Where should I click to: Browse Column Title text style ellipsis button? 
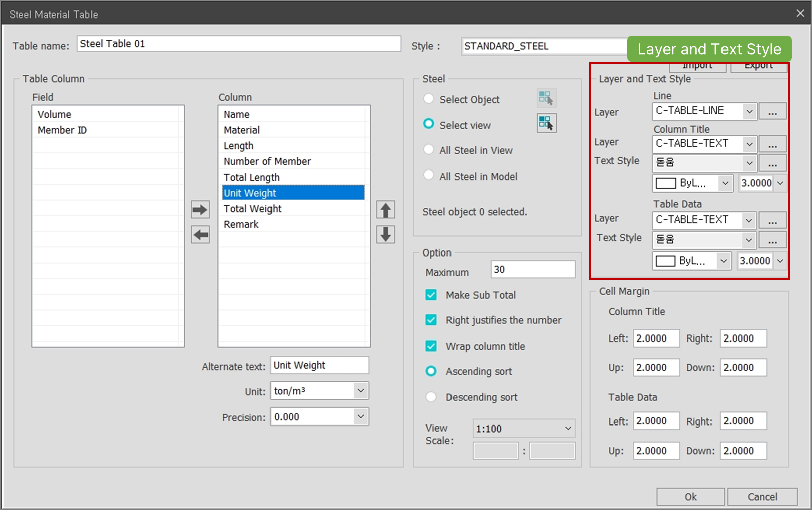pos(773,163)
